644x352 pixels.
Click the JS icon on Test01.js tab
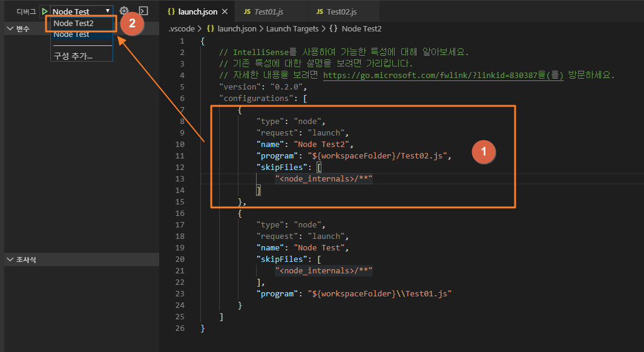[247, 11]
